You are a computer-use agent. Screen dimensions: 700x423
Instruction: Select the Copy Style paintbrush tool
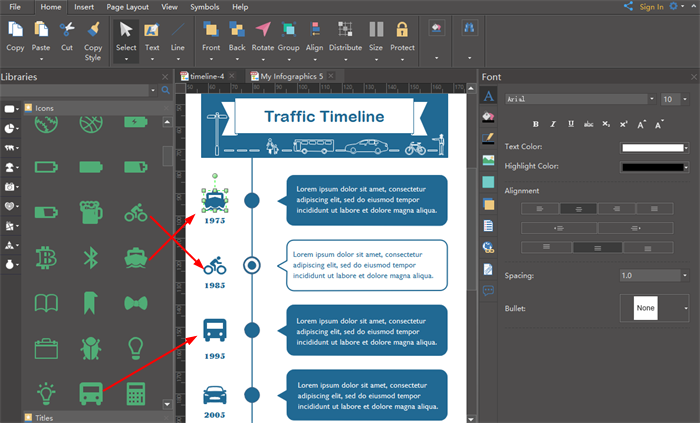click(x=93, y=30)
